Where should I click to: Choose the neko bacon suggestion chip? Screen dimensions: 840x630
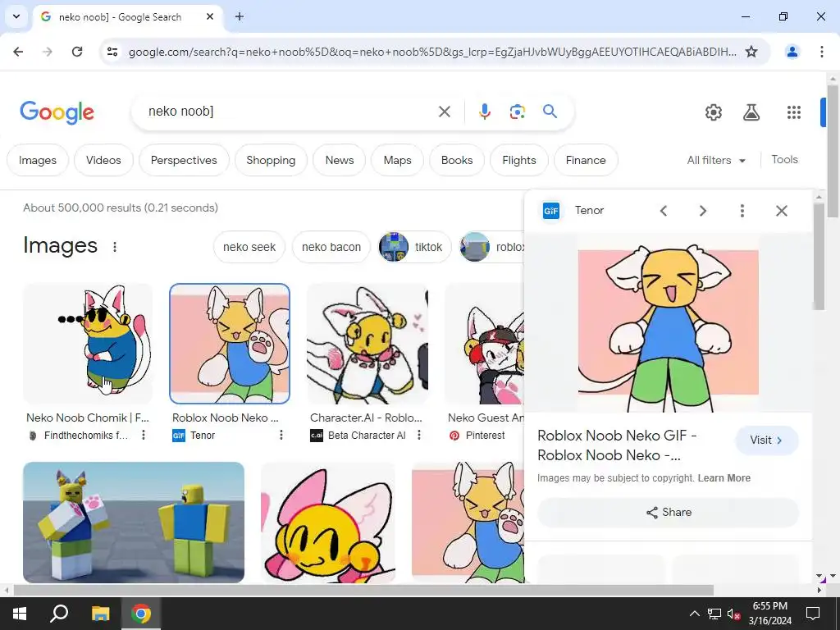331,247
